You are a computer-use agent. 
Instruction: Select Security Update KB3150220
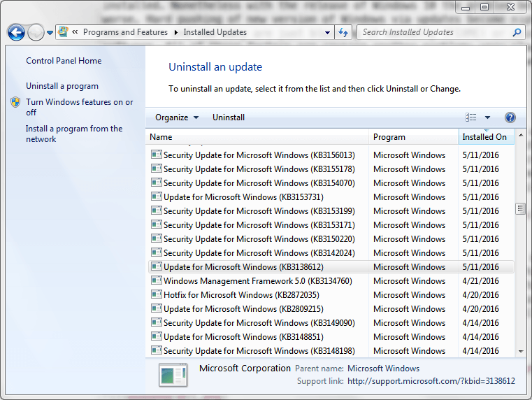(331, 239)
